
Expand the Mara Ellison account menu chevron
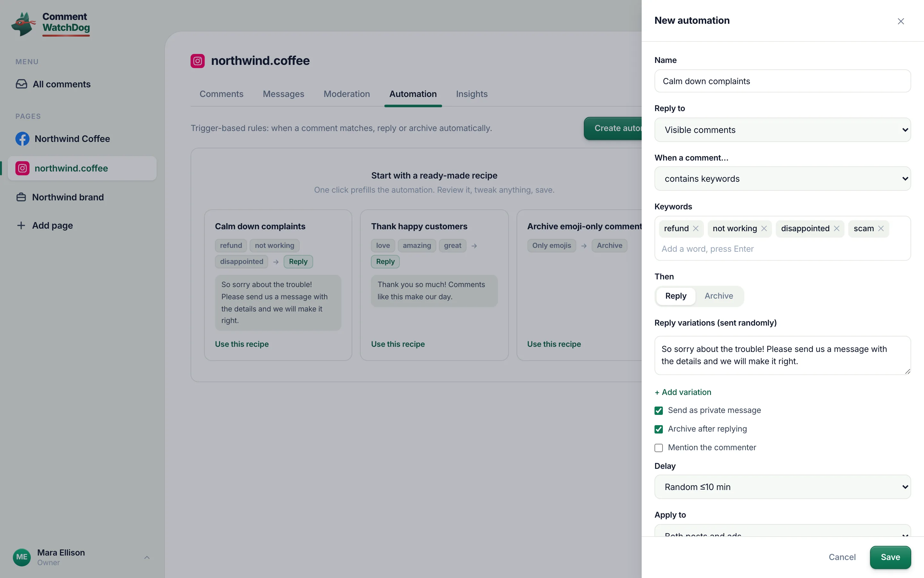click(x=147, y=557)
